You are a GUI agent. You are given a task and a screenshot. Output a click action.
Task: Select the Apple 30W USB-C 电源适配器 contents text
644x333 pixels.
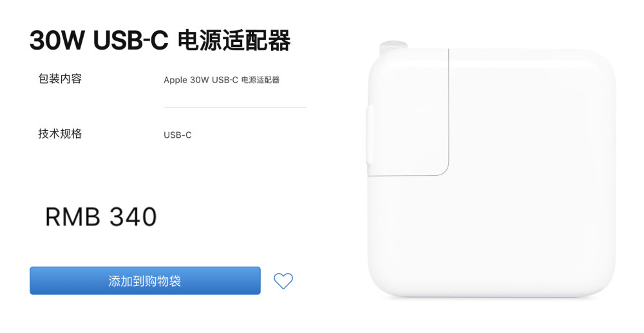tap(222, 80)
